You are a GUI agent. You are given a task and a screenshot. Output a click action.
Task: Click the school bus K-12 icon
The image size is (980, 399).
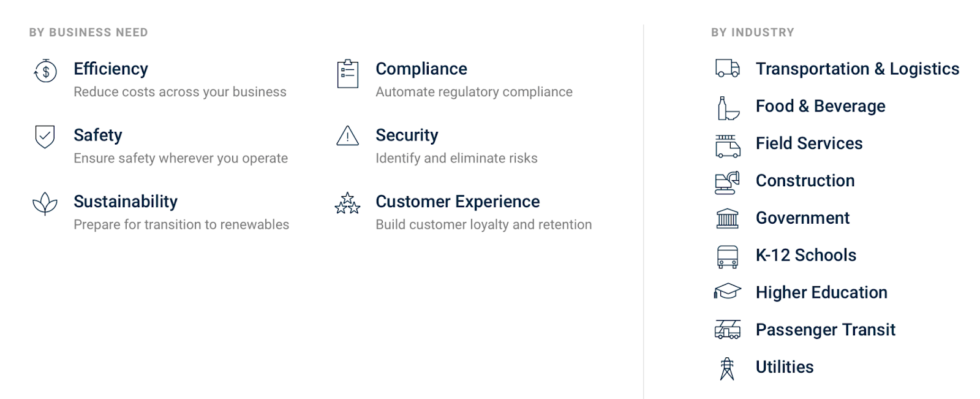727,256
